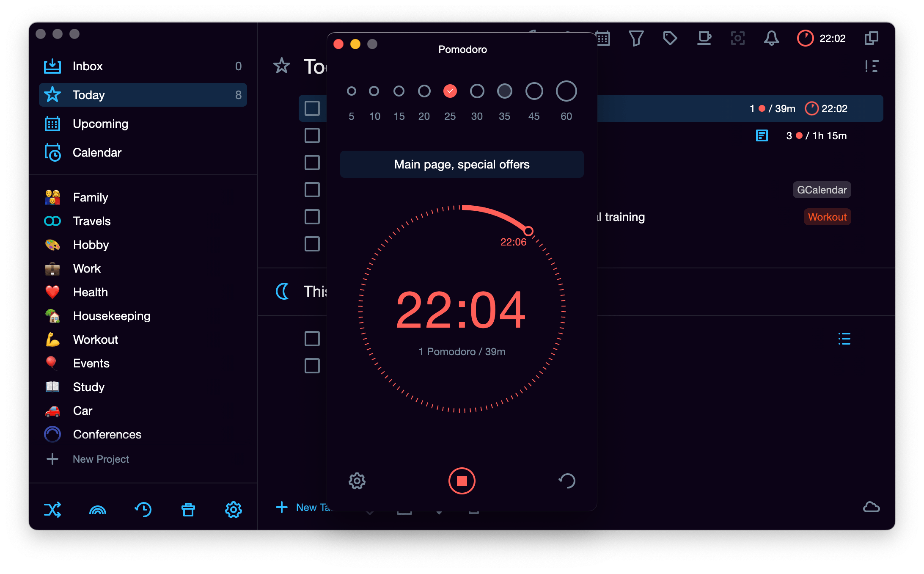Open the Housekeeping project
The height and width of the screenshot is (574, 924).
click(143, 316)
